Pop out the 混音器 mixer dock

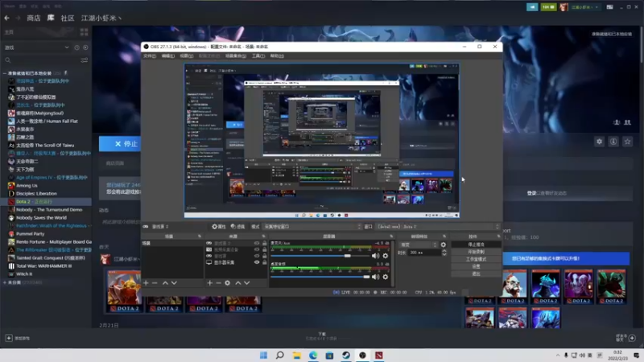point(391,237)
